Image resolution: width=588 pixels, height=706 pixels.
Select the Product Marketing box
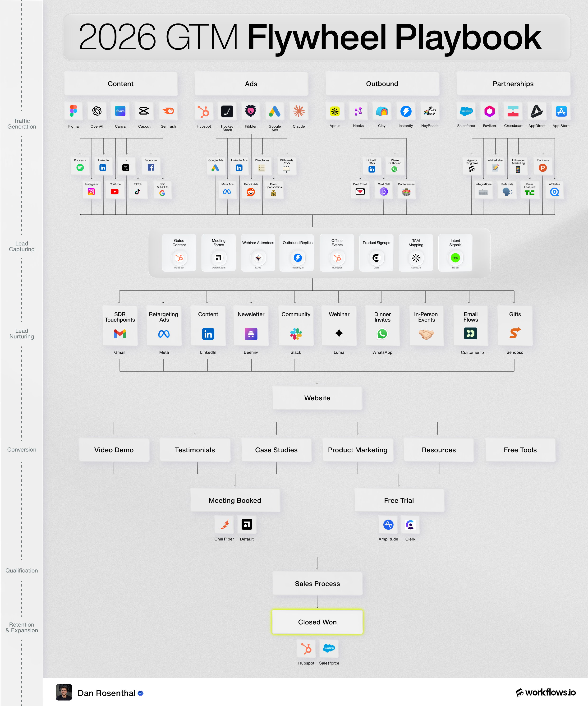pos(358,450)
